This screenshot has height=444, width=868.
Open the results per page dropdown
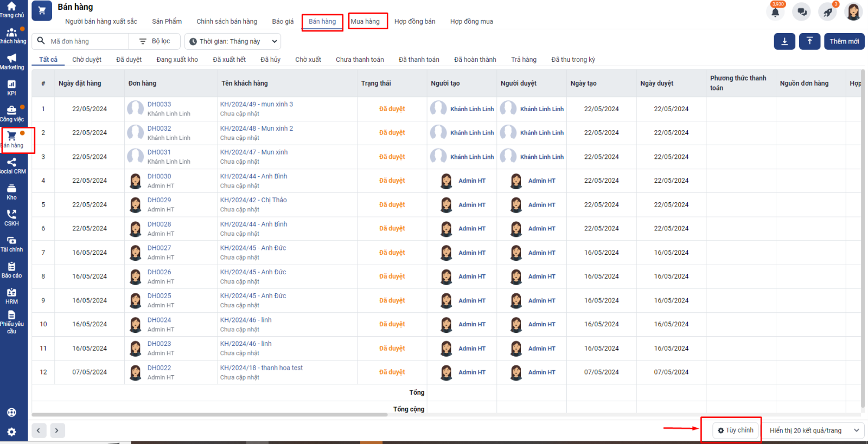813,430
